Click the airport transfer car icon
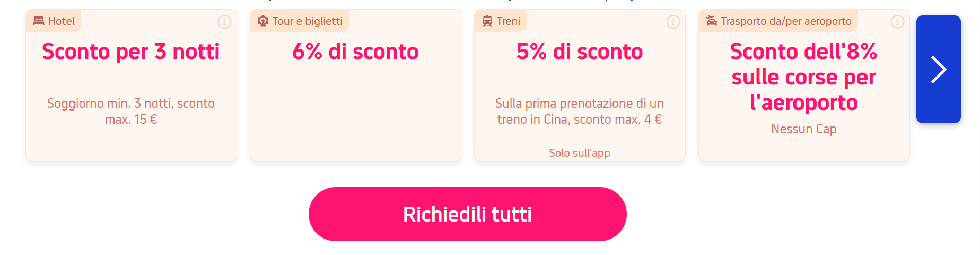 [712, 21]
